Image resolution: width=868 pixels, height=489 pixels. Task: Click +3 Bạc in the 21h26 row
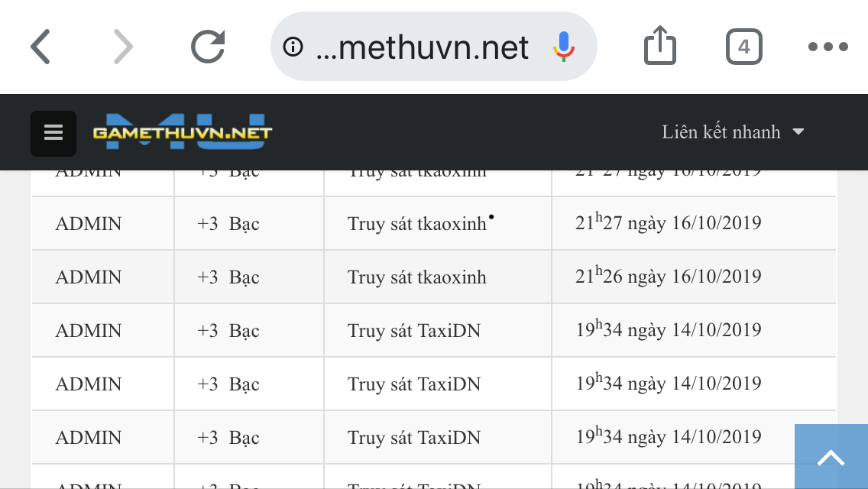click(x=228, y=277)
